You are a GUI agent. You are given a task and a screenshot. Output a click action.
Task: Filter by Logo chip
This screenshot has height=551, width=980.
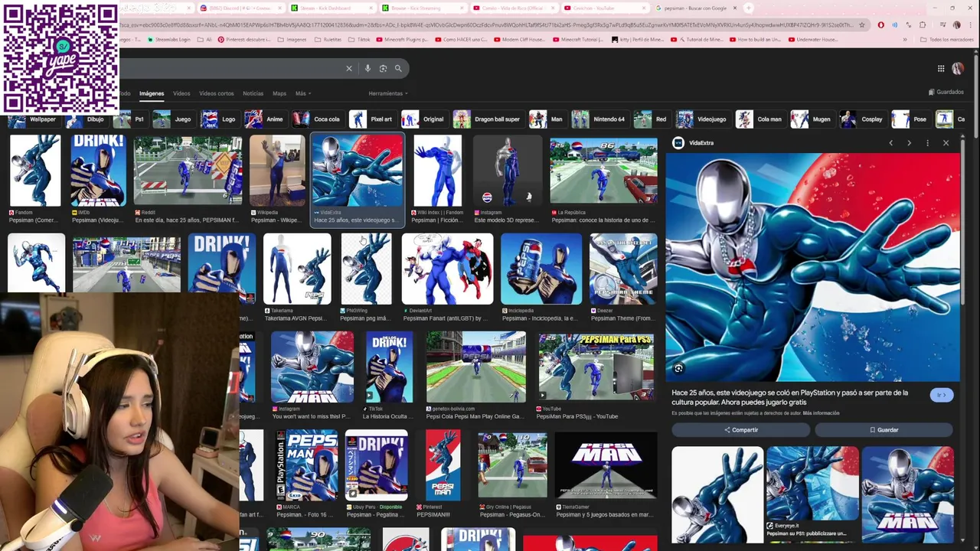[219, 119]
